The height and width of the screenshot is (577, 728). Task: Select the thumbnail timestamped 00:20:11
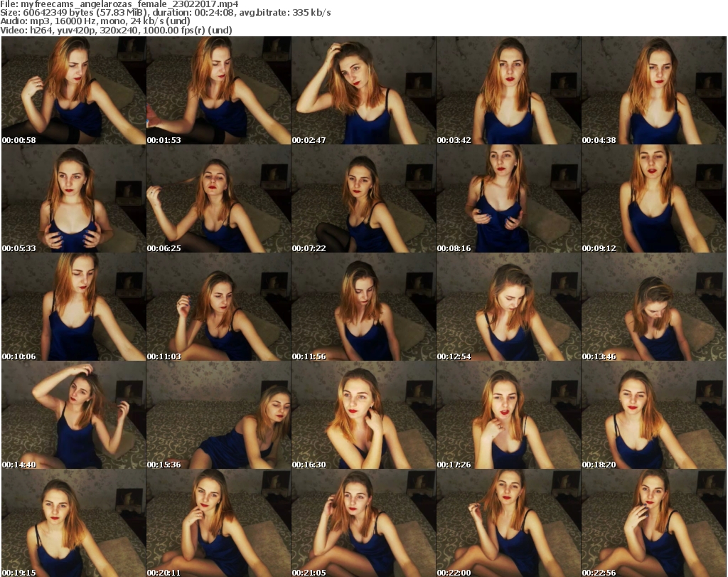tap(219, 523)
